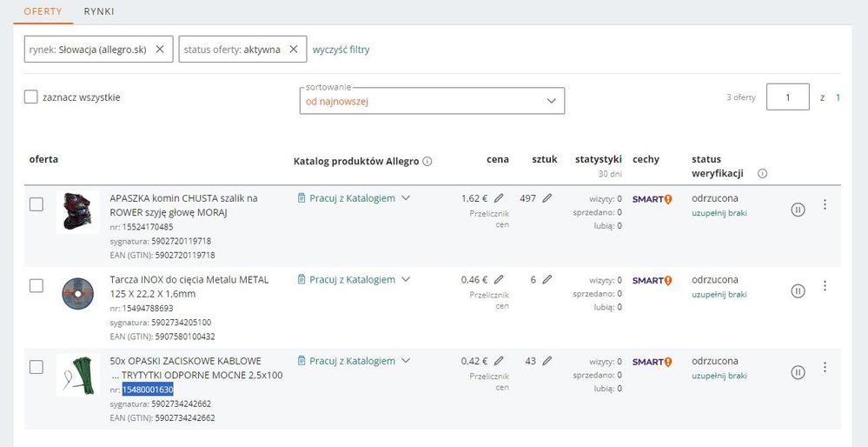
Task: Select the OFERTY tab
Action: 43,11
